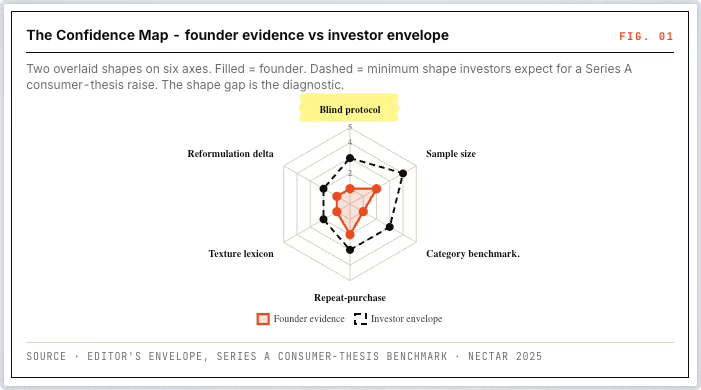Screen dimensions: 701x390
Task: Click the Repeat-purchase axis label
Action: (350, 297)
